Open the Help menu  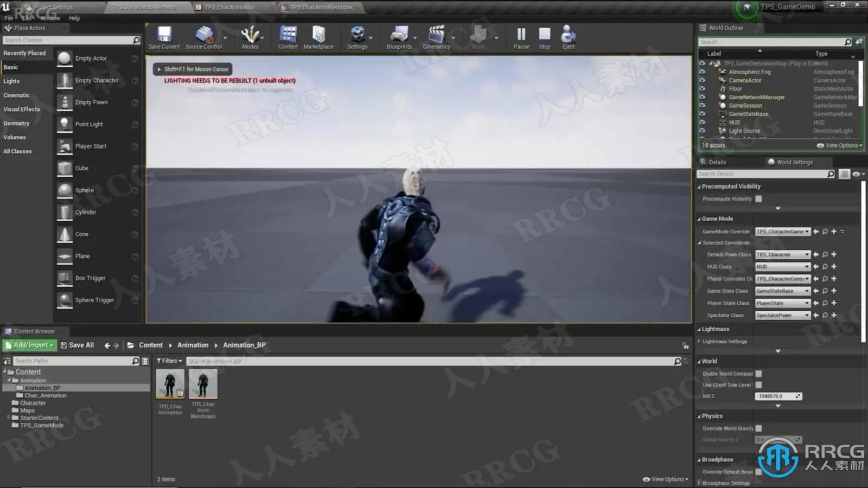click(74, 18)
